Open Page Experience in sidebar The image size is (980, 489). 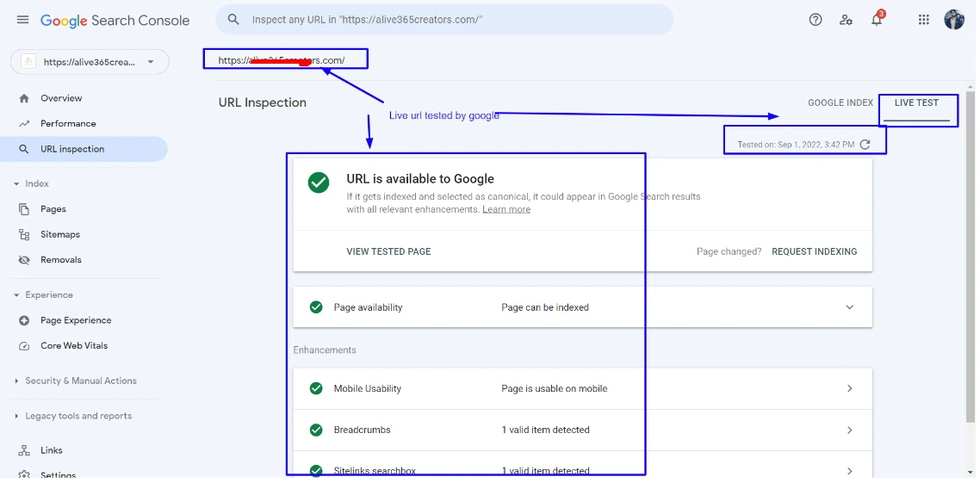click(x=76, y=320)
